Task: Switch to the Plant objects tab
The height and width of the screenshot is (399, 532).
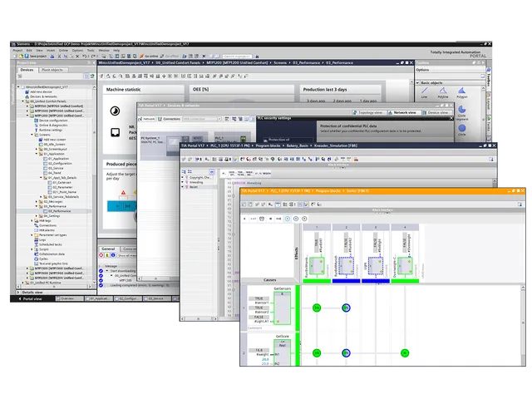Action: point(52,70)
